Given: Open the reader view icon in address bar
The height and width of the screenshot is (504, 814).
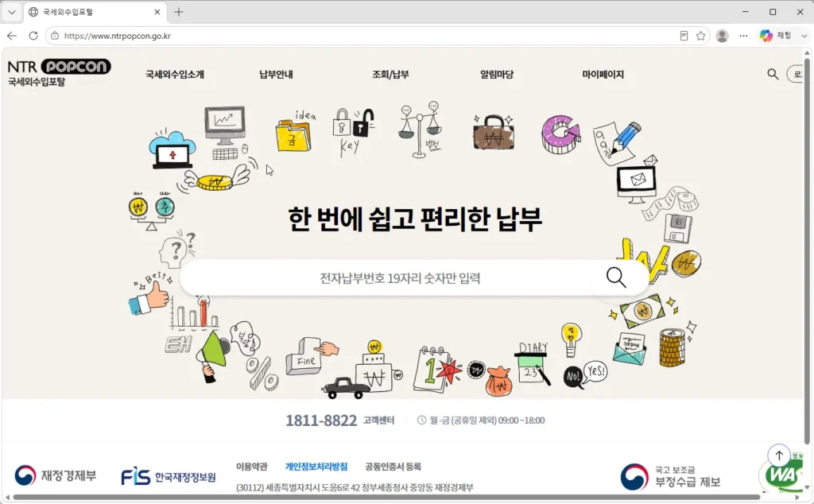Looking at the screenshot, I should pos(684,36).
